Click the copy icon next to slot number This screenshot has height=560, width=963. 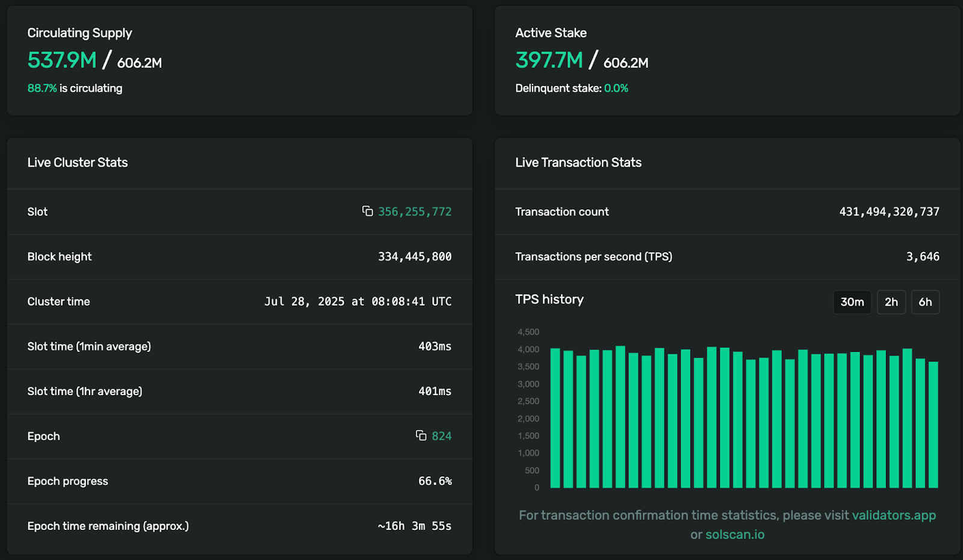pos(368,211)
